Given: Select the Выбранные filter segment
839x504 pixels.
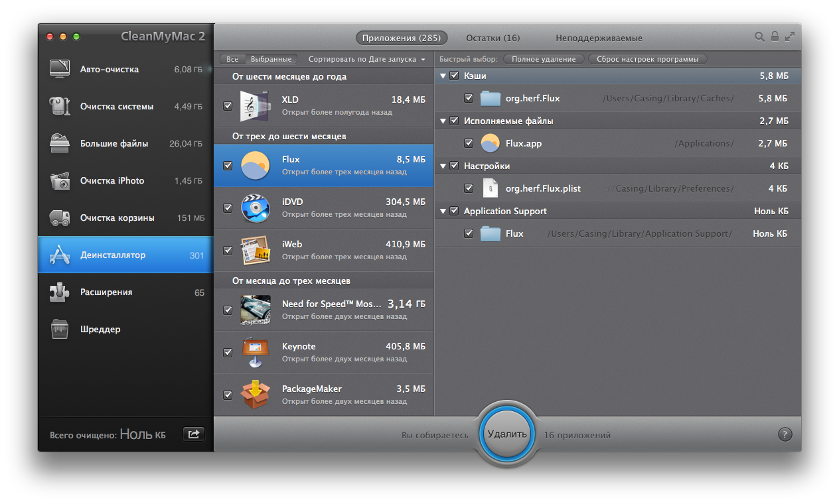Looking at the screenshot, I should click(271, 59).
